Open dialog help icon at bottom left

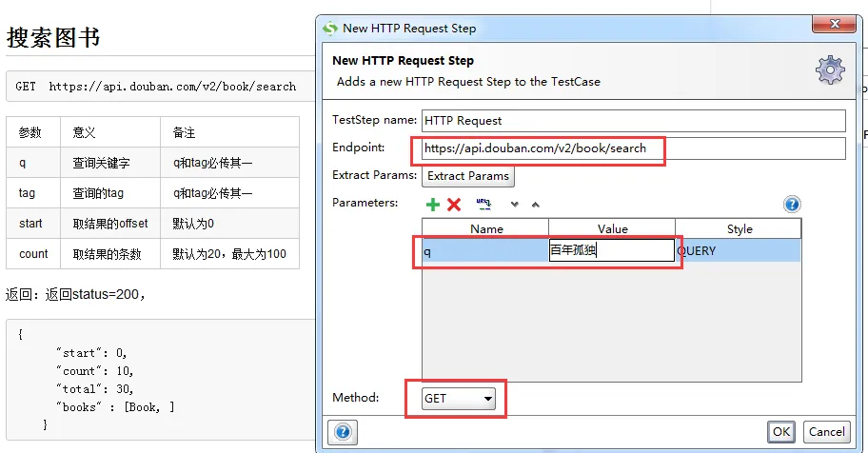click(x=343, y=431)
